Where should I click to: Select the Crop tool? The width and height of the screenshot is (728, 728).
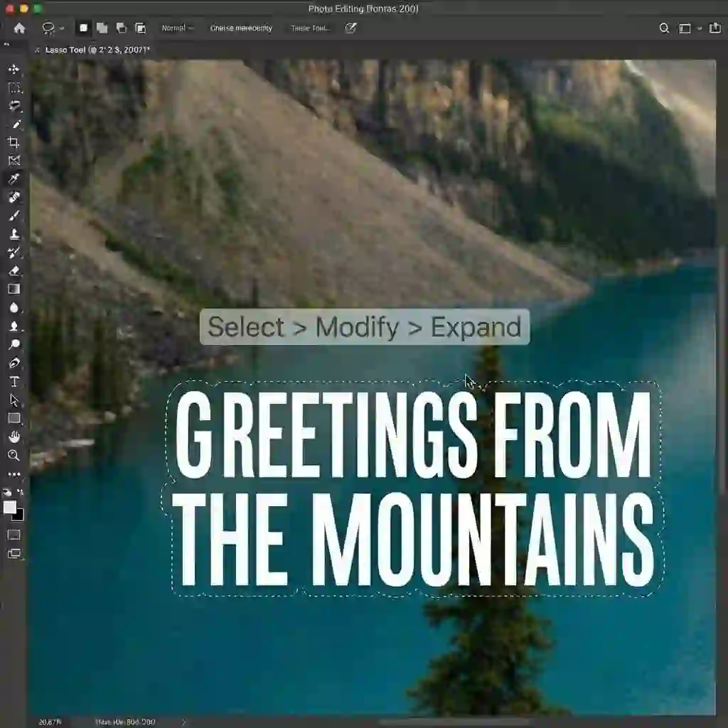click(13, 142)
